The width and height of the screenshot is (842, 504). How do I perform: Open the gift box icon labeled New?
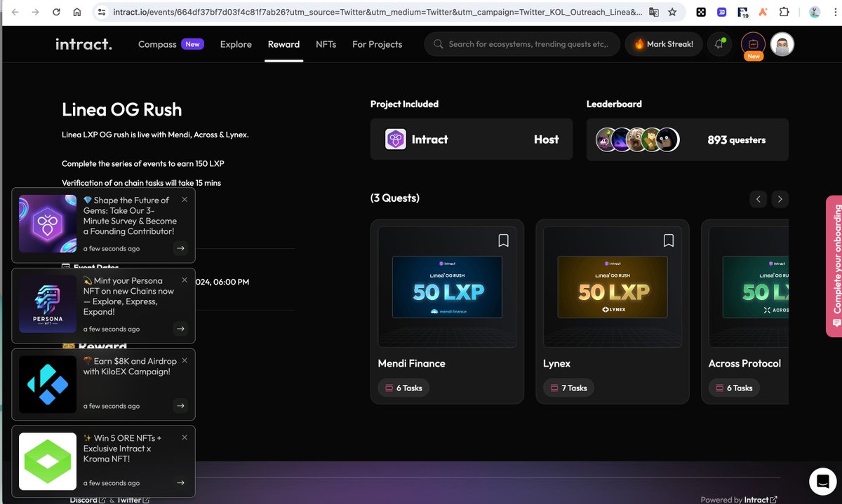[x=753, y=43]
